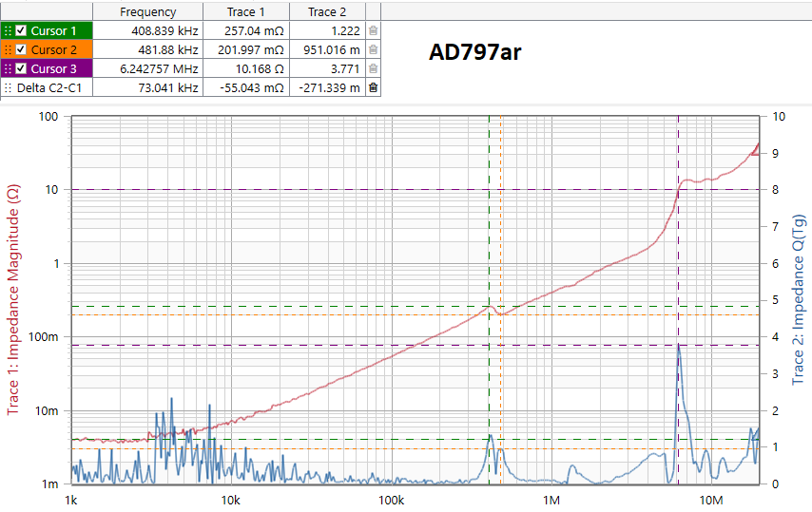Delete Cursor 2 using its trash icon

pyautogui.click(x=373, y=49)
